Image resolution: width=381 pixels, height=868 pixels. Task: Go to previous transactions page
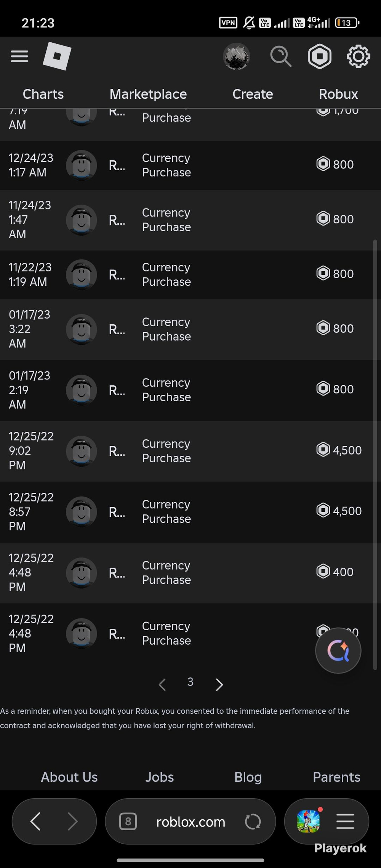pyautogui.click(x=162, y=684)
